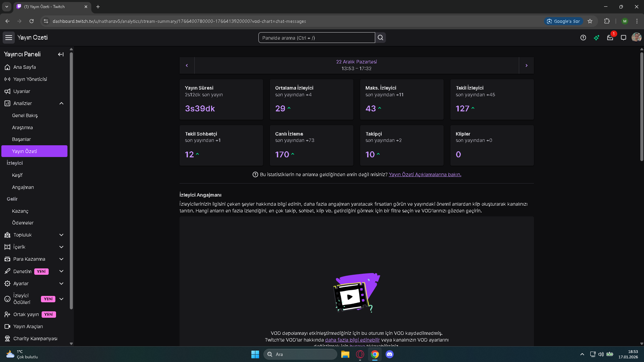
Task: Open the weather widget showing Çok bulutlu
Action: click(22, 354)
